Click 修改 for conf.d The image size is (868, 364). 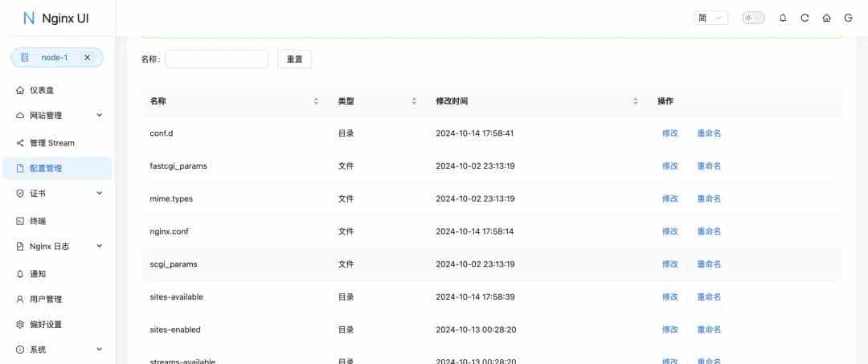pyautogui.click(x=669, y=133)
